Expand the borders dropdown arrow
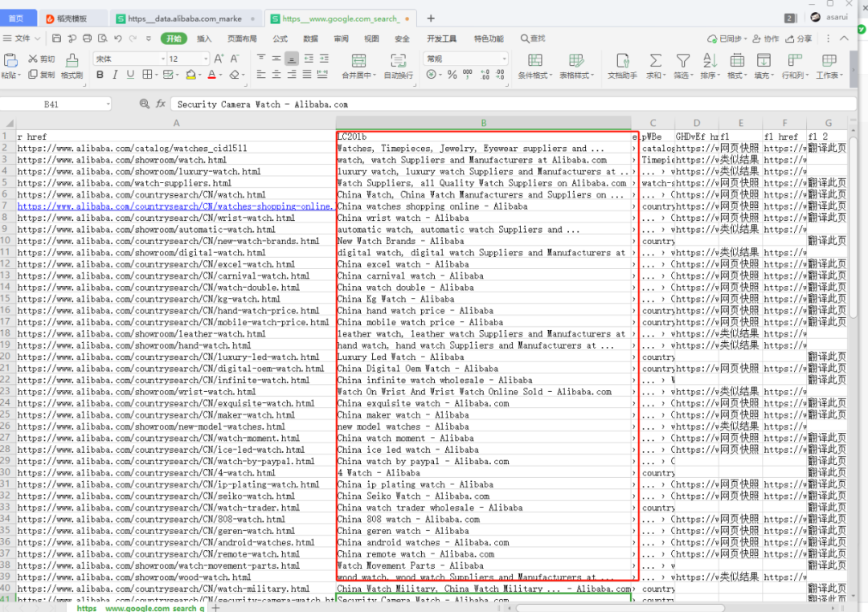This screenshot has height=612, width=868. [156, 75]
